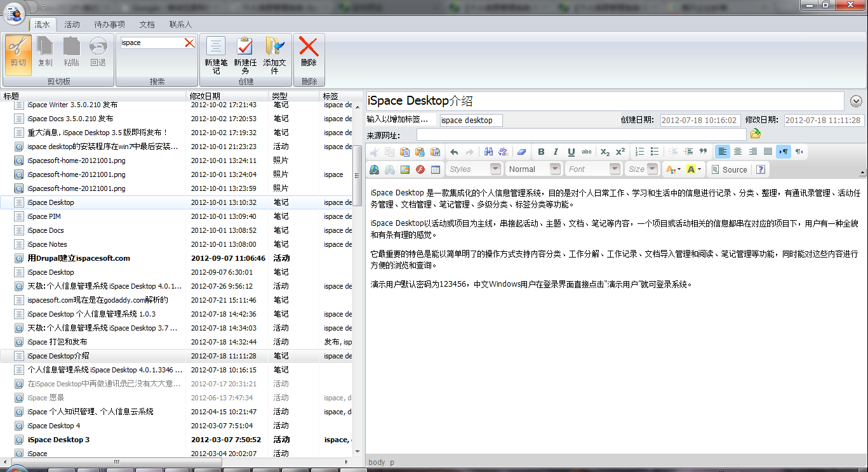Toggle Source view in the editor

pos(728,169)
